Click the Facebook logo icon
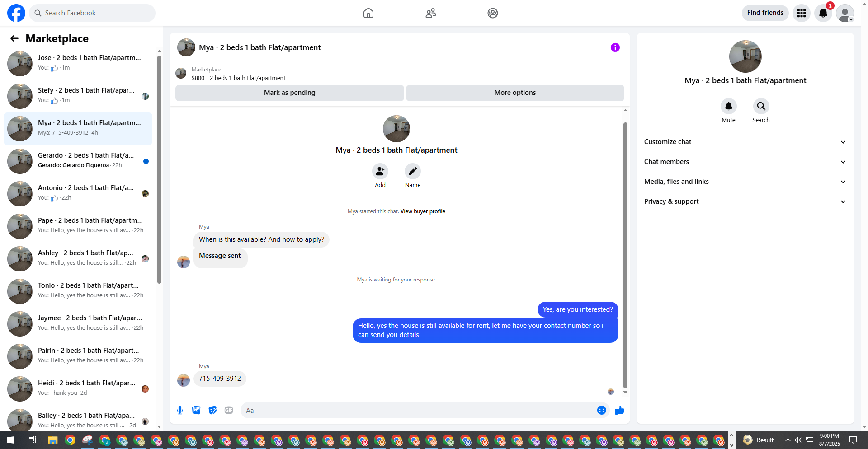This screenshot has height=449, width=868. point(16,13)
